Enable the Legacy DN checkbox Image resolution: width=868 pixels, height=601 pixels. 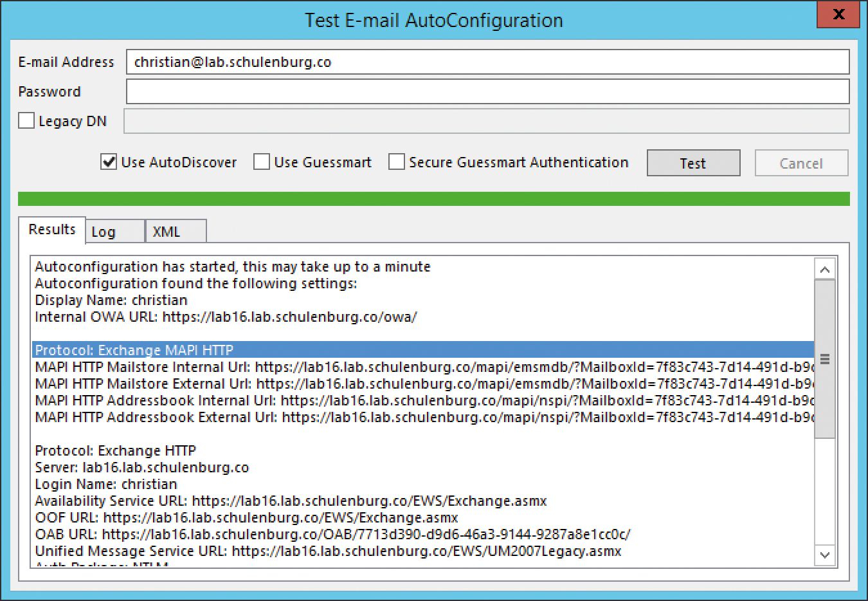point(26,120)
